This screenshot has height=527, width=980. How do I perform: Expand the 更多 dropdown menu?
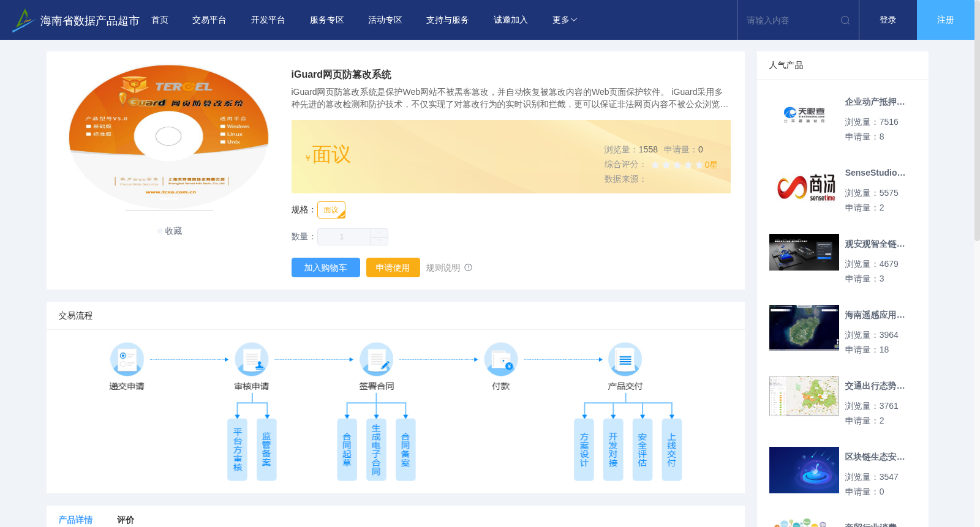(x=565, y=20)
